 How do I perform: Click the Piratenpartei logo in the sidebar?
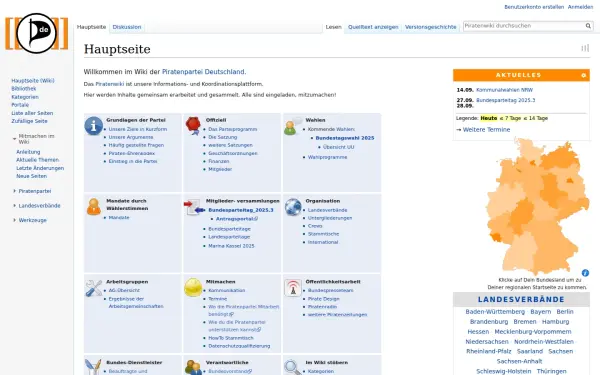point(37,34)
